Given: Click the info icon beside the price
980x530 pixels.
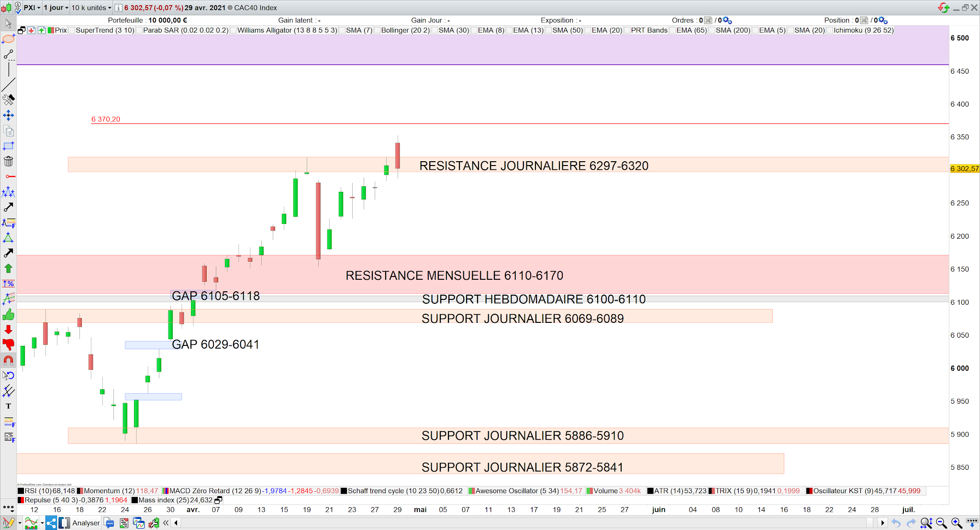Looking at the screenshot, I should point(118,8).
